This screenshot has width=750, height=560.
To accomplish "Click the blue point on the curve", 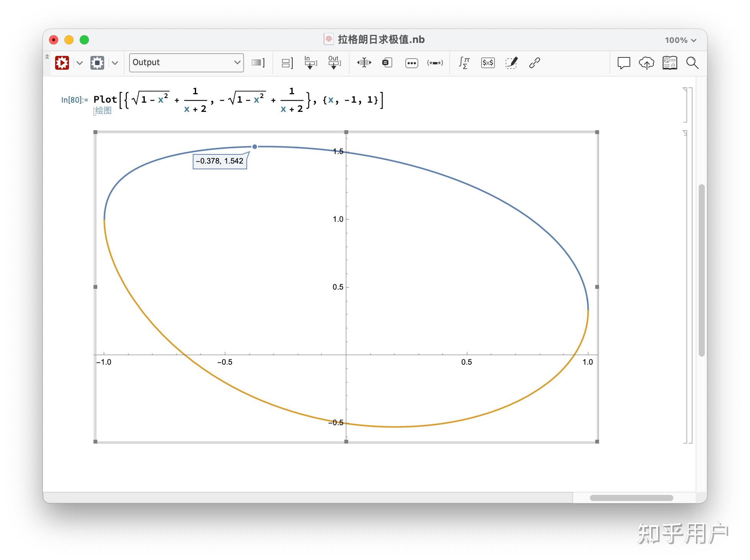I will point(255,147).
